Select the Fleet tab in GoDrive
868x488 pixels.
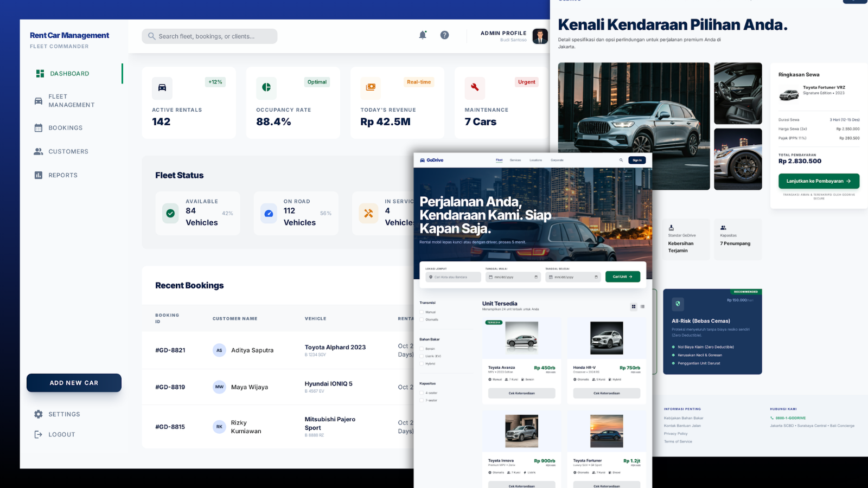point(499,160)
